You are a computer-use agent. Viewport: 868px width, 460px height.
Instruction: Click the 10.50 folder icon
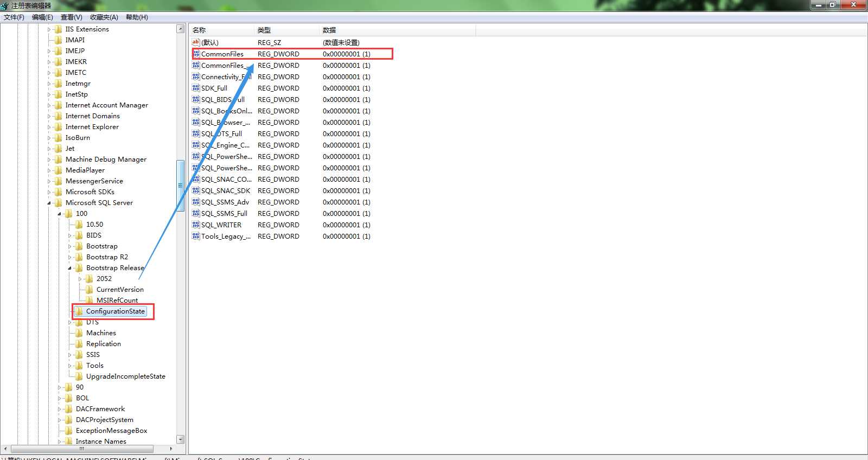79,225
